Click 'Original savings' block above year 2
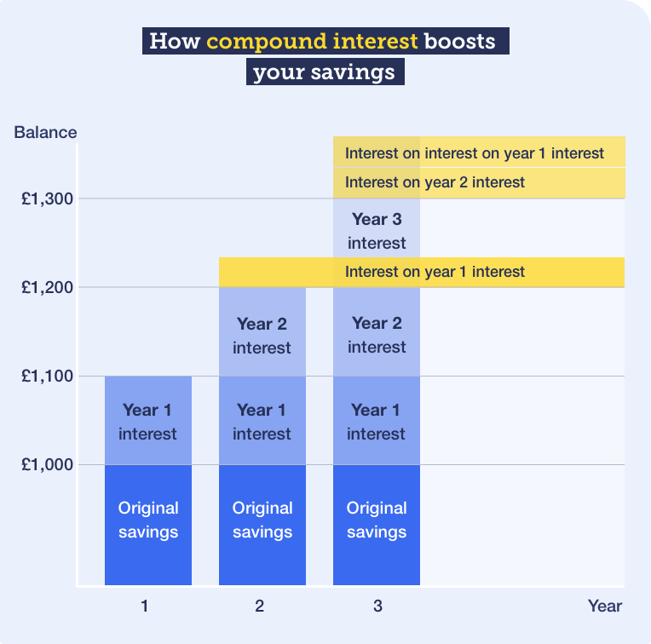Screen dimensions: 651x644 262,525
